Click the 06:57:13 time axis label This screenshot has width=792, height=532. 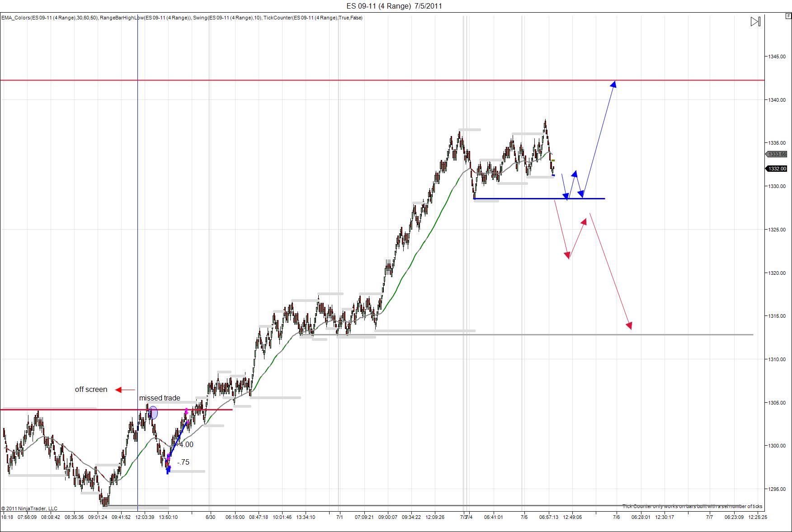tap(549, 517)
